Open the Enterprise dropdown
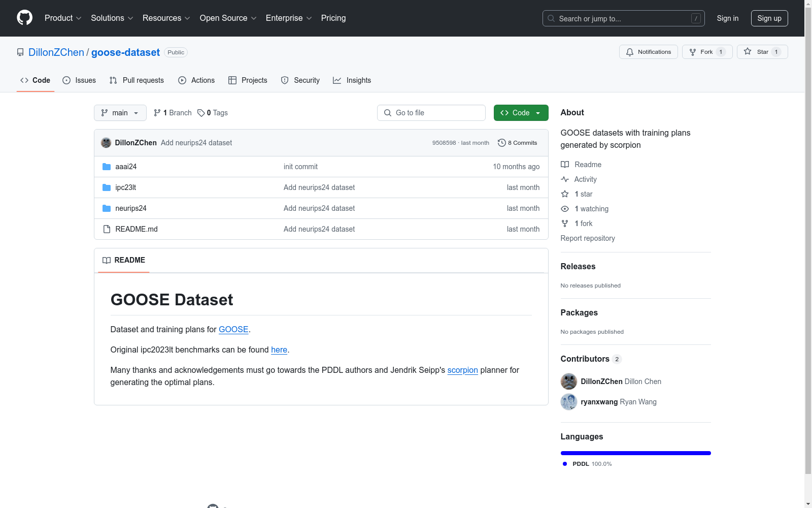The width and height of the screenshot is (812, 508). [289, 18]
